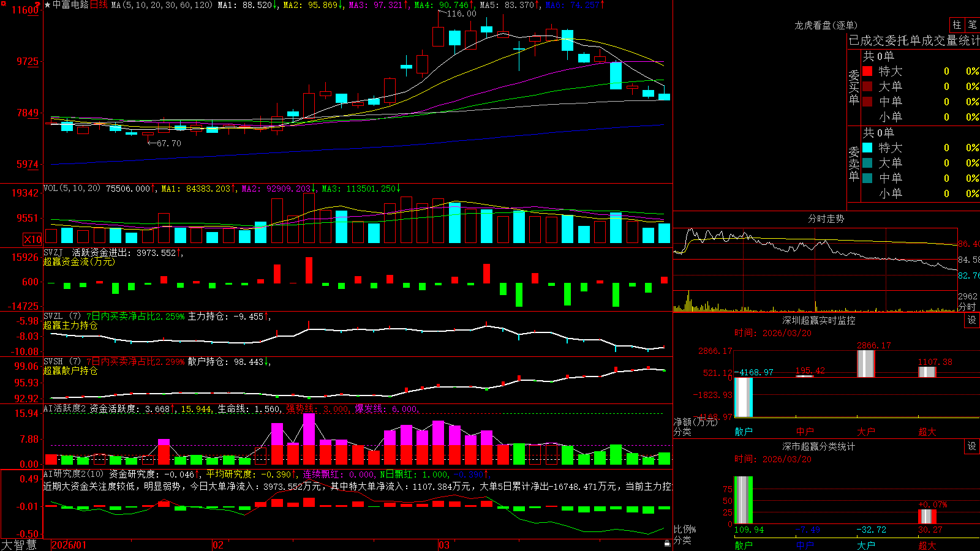This screenshot has height=551, width=980.
Task: Click the green 散户 label in 分类统计
Action: point(744,545)
